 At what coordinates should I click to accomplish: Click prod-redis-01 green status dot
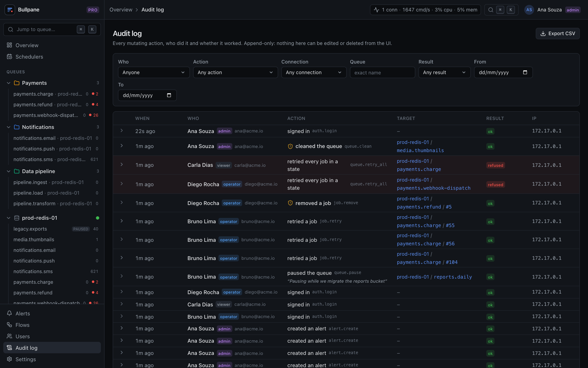click(x=97, y=218)
